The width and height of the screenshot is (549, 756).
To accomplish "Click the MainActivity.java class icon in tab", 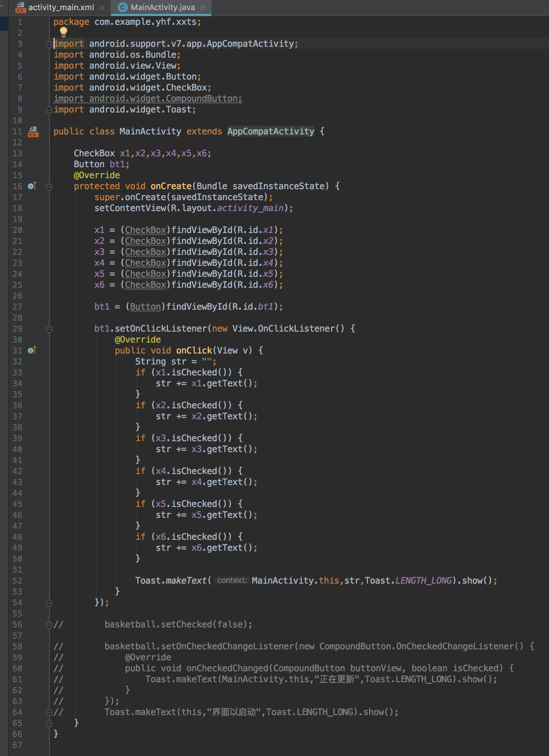I will tap(123, 7).
